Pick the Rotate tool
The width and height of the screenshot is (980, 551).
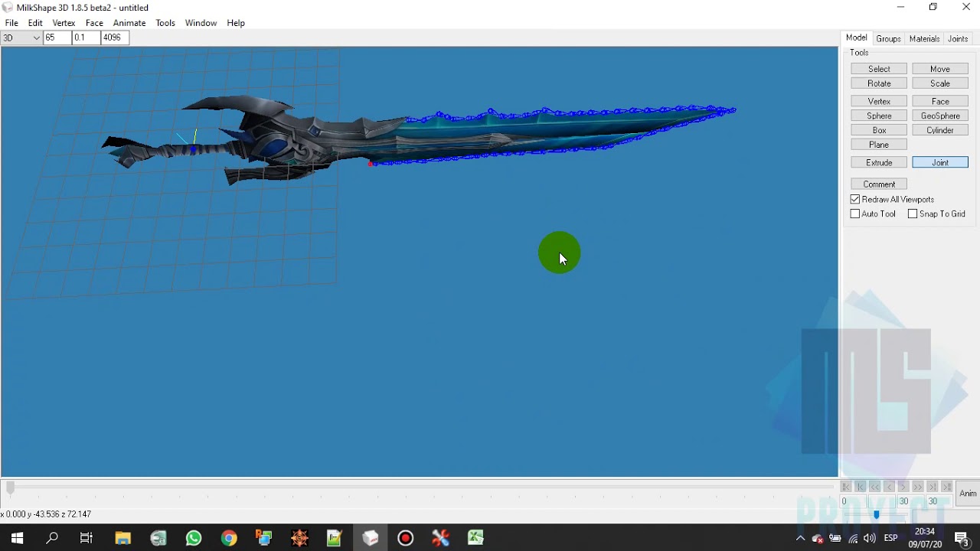click(x=879, y=83)
